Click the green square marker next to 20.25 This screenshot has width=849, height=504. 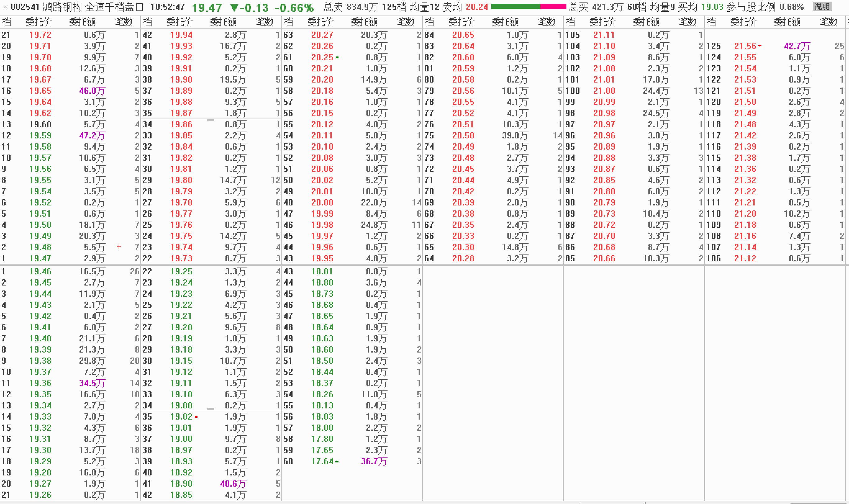point(337,57)
